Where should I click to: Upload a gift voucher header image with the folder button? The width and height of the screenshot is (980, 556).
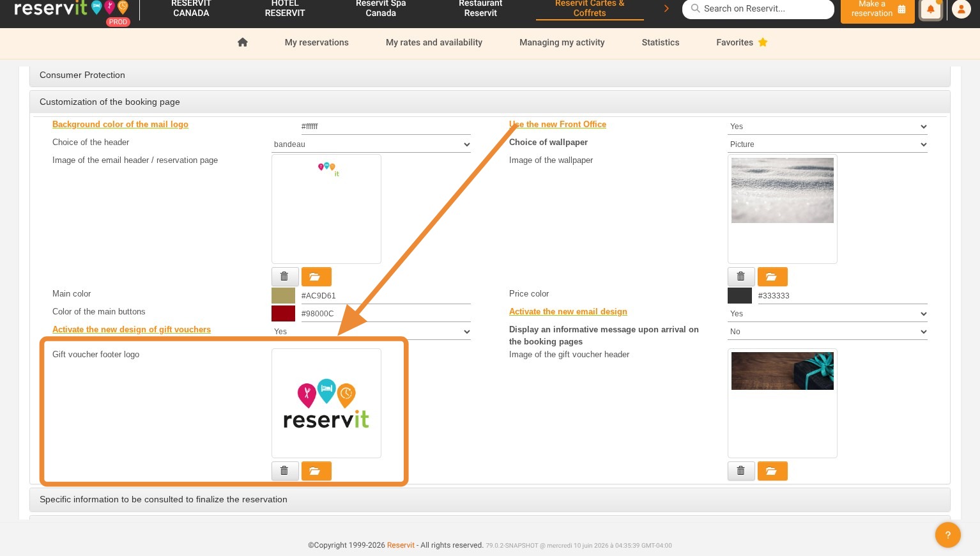(x=772, y=471)
